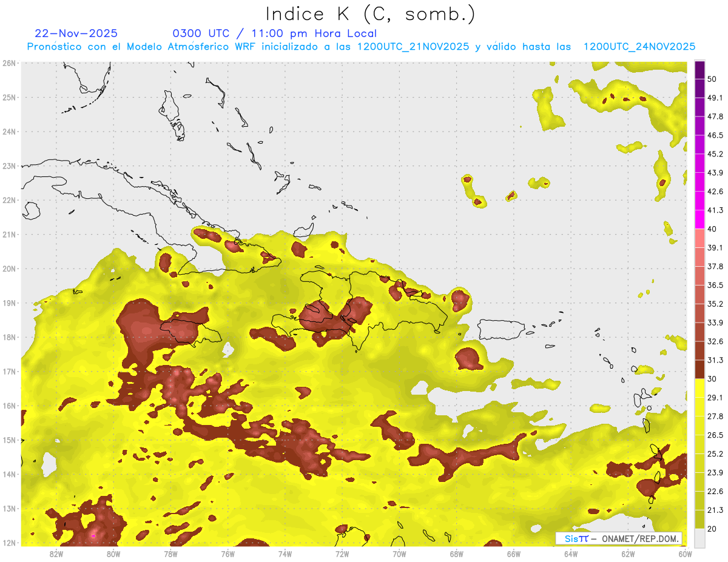Screen dimensions: 728x562
Task: Click the longitude axis label "66W"
Action: coord(514,554)
